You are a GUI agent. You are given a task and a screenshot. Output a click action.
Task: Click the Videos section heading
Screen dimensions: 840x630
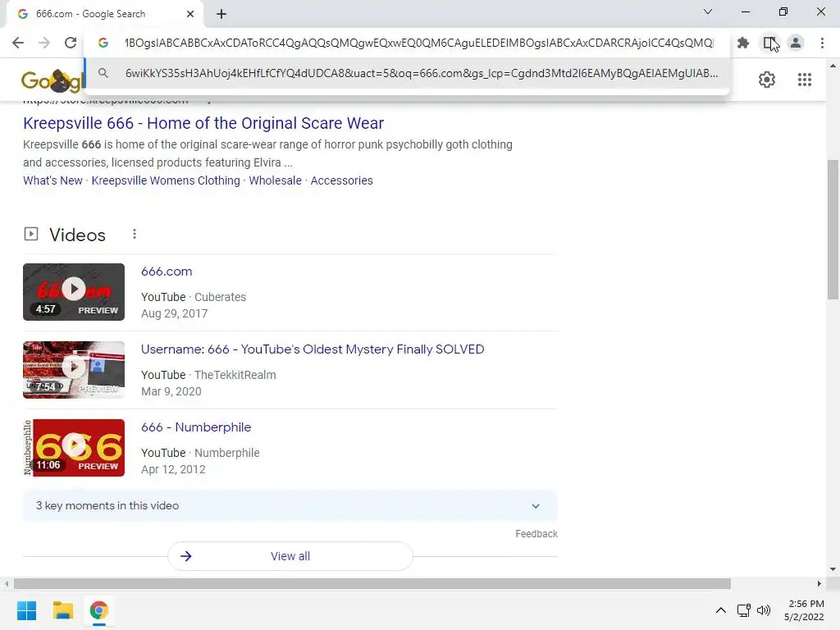coord(77,235)
